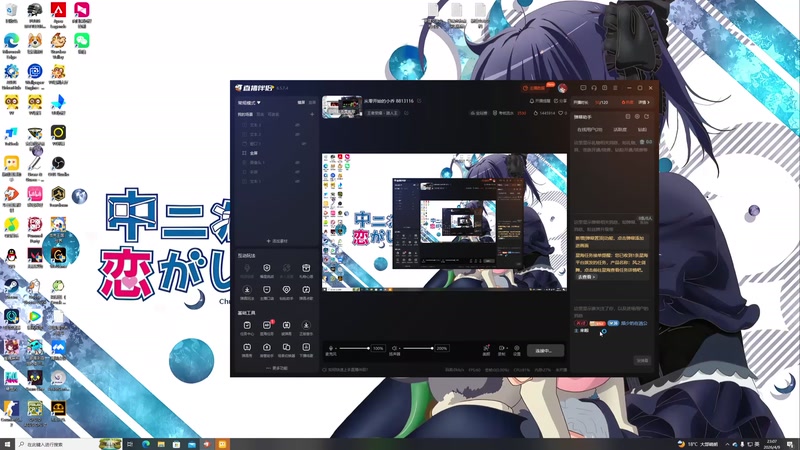This screenshot has height=450, width=800.
Task: Switch to the 横屏 layout tab
Action: pos(301,103)
